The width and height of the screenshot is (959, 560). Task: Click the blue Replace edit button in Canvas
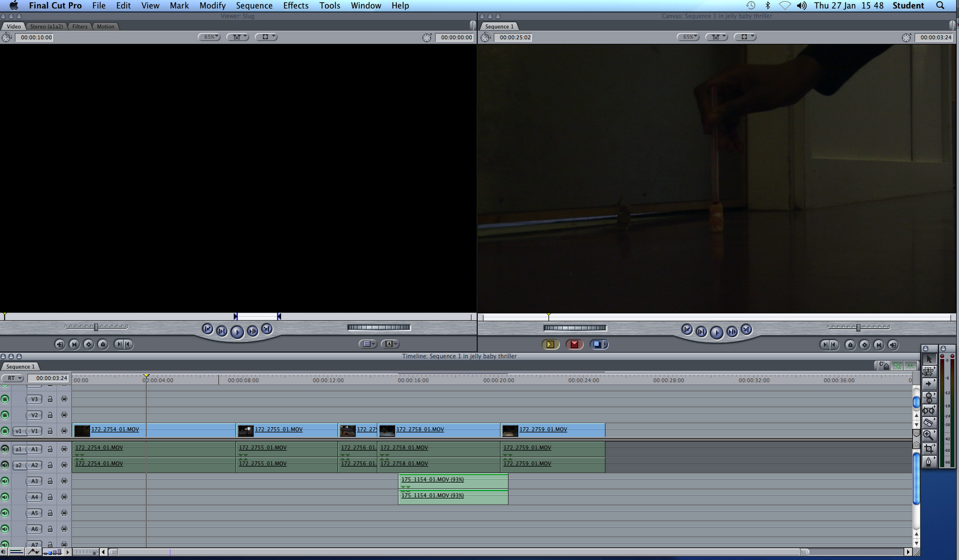599,344
